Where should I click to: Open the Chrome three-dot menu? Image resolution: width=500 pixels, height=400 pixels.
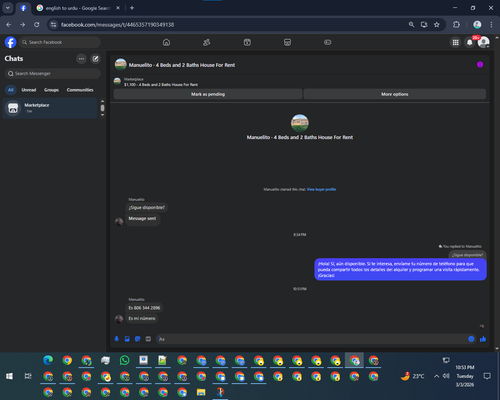(x=491, y=25)
